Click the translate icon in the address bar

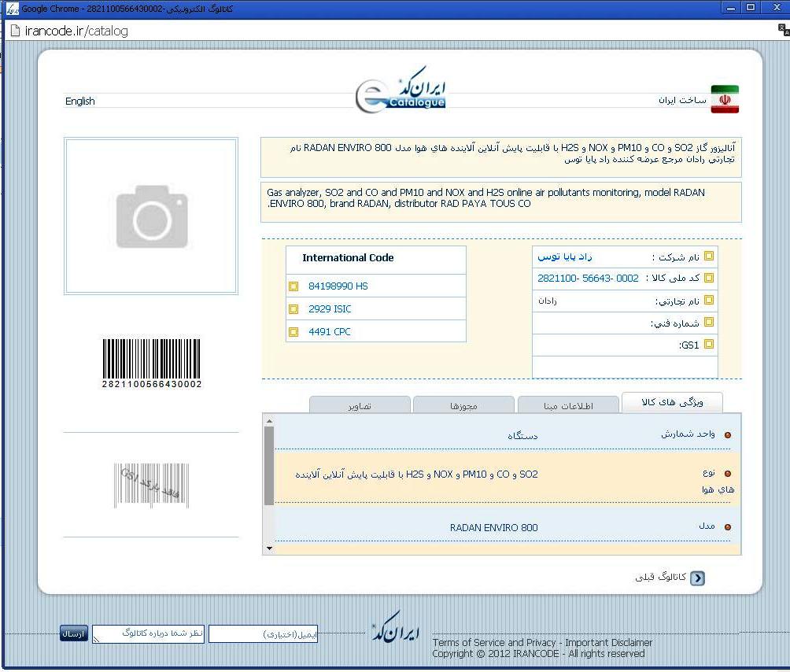tap(784, 30)
